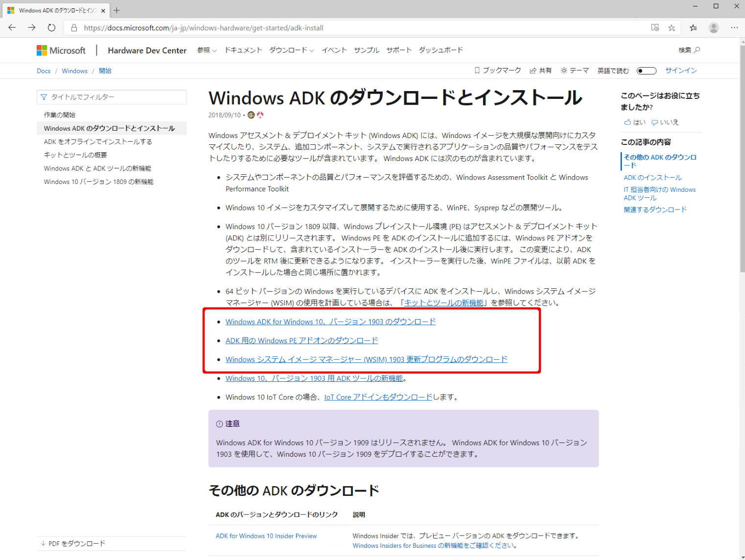This screenshot has width=745, height=560.
Task: Expand the ダウンロード dropdown menu
Action: point(292,50)
